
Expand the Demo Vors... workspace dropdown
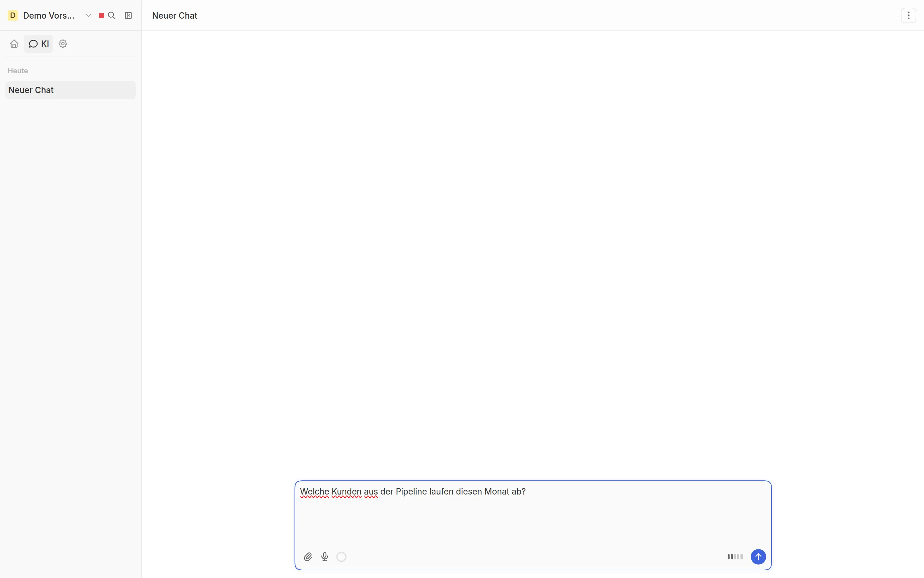click(89, 15)
